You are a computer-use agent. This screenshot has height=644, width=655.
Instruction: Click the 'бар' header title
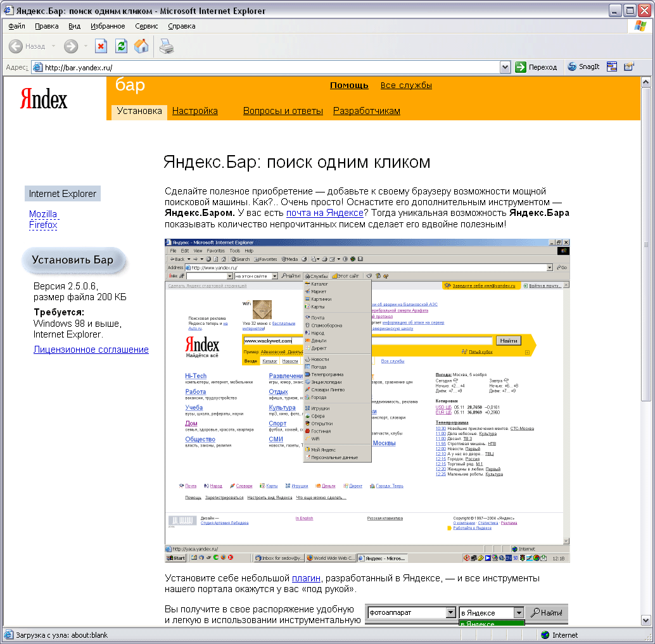coord(130,85)
